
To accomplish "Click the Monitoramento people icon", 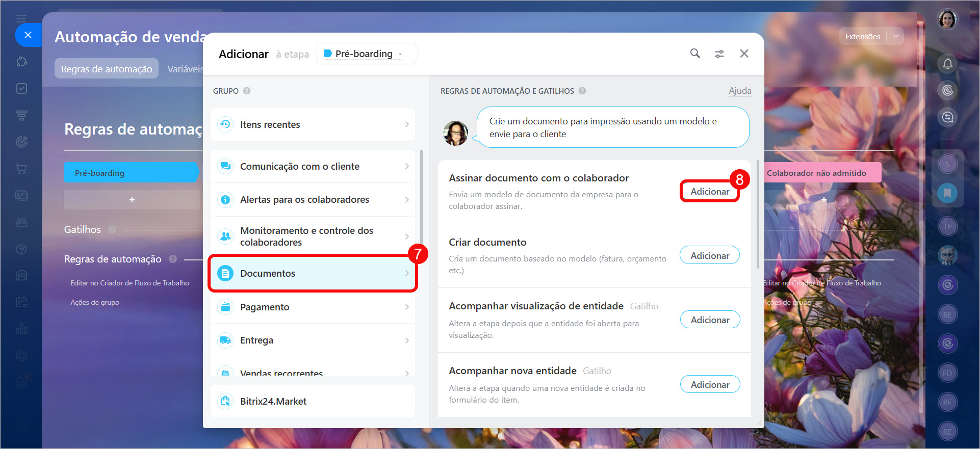I will [x=225, y=236].
